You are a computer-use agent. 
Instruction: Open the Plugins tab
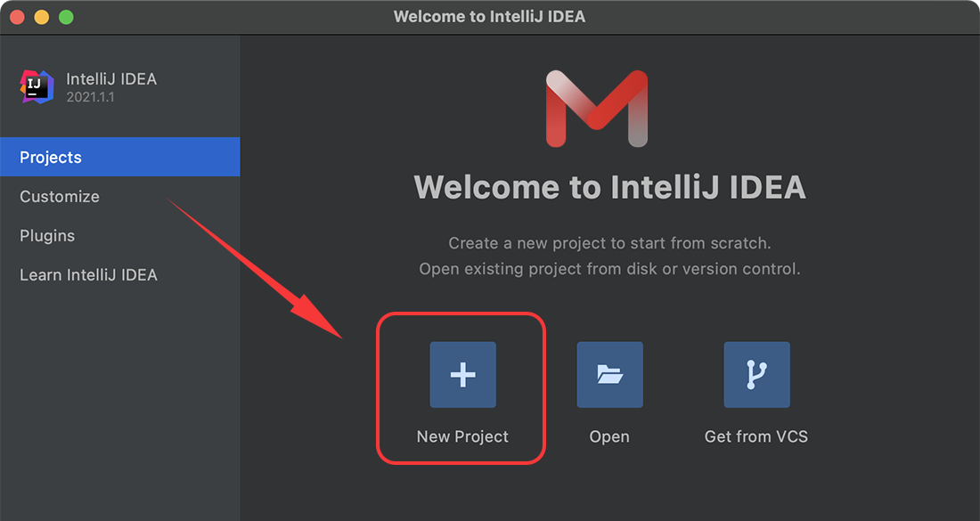(120, 235)
